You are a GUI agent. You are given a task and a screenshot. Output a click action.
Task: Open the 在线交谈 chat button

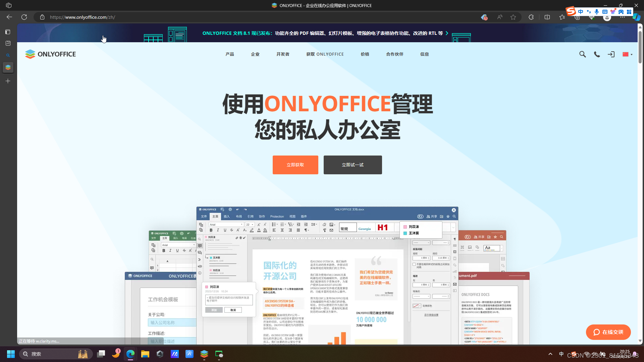(x=608, y=332)
